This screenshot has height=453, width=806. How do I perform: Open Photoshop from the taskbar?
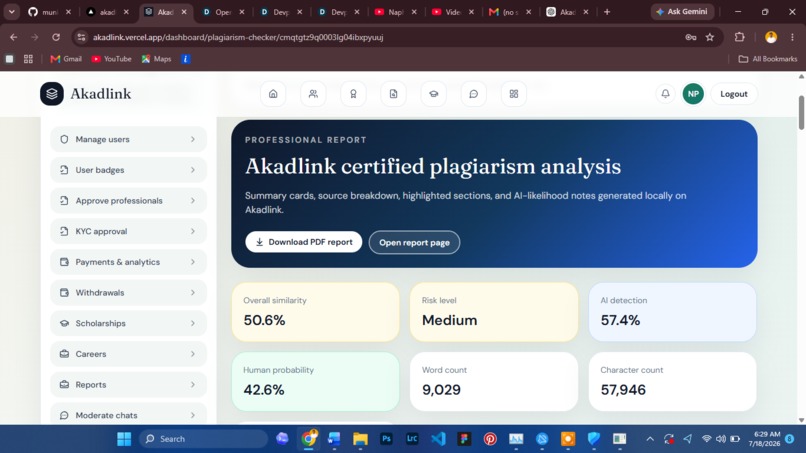[386, 439]
